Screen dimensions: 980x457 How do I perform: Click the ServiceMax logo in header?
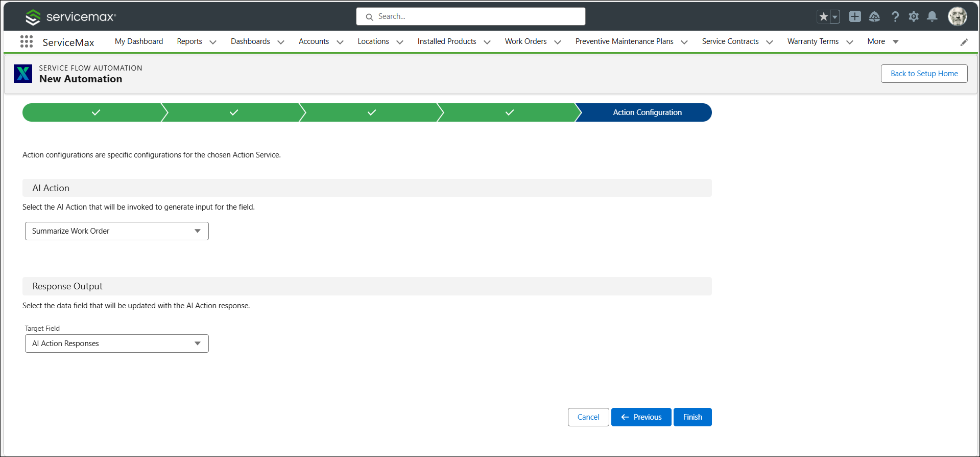pyautogui.click(x=70, y=17)
